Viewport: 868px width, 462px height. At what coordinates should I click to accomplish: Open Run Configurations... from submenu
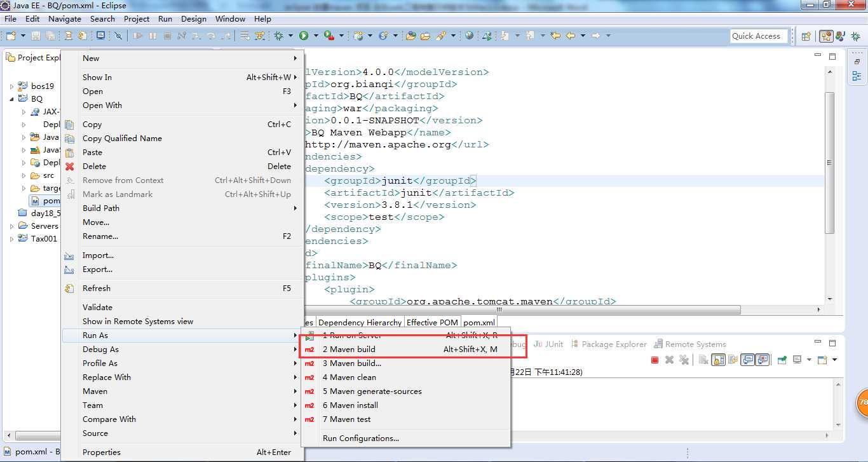(x=405, y=438)
